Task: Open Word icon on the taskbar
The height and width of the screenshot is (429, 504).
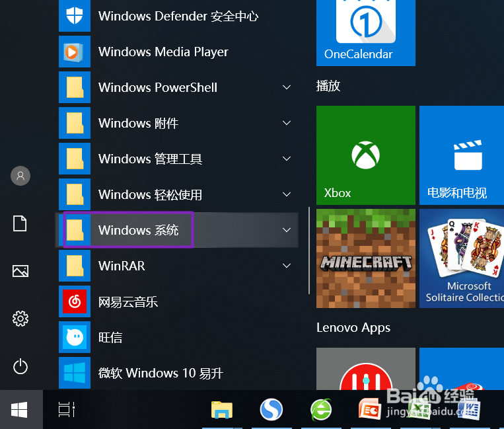Action: [469, 410]
